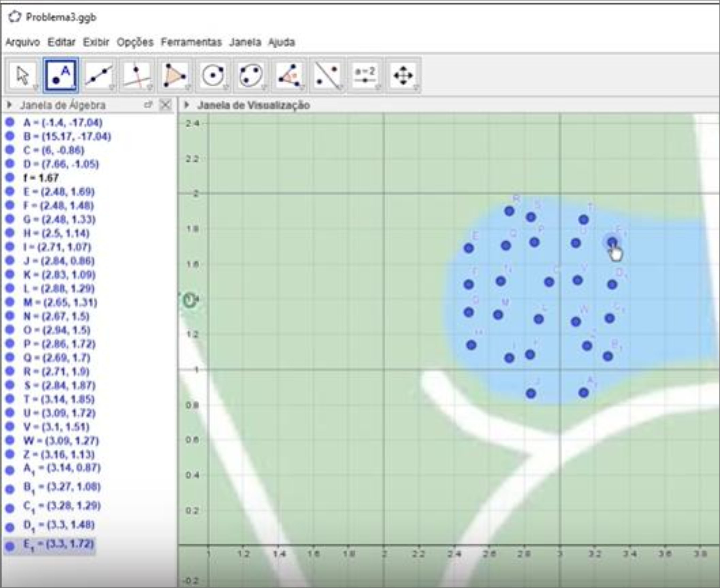Close the Janela de Álgebra panel
The width and height of the screenshot is (720, 588).
(x=165, y=105)
